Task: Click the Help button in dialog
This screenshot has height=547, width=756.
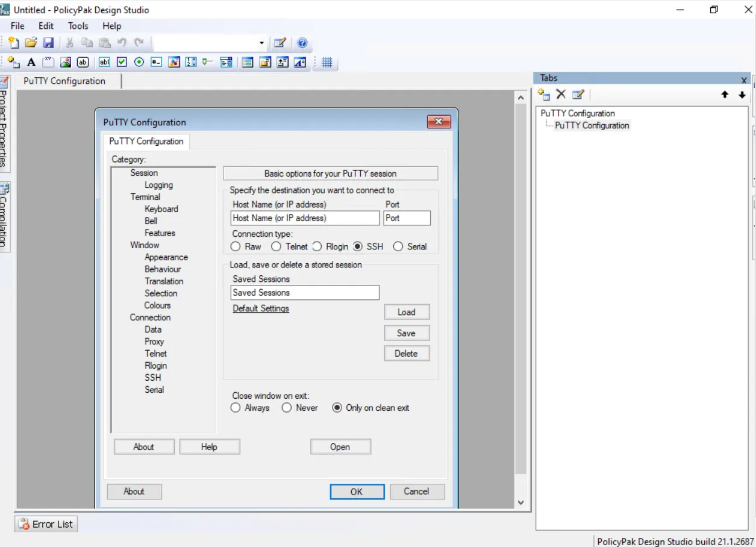Action: click(210, 447)
